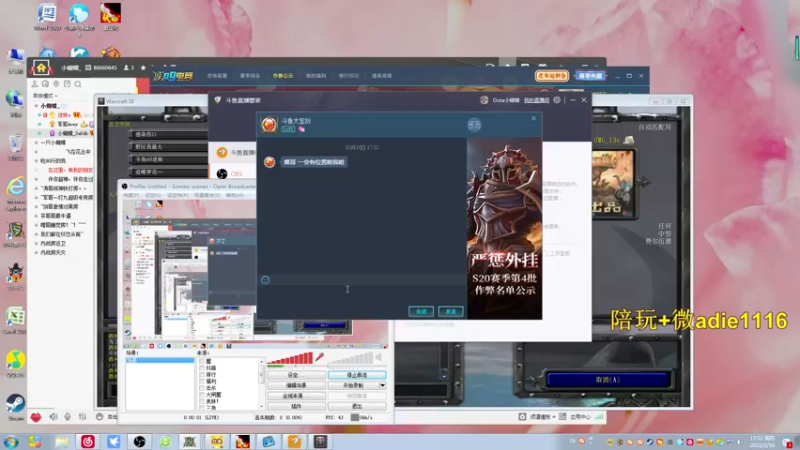Screen dimensions: 800x450
Task: Open the emoji picker in Douyu chat
Action: pos(265,280)
